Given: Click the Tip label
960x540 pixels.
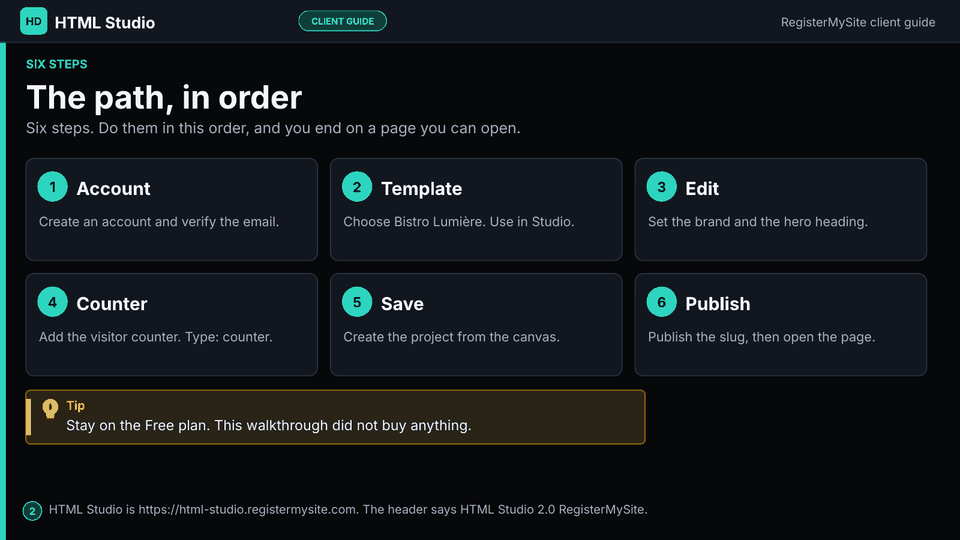Looking at the screenshot, I should 75,405.
